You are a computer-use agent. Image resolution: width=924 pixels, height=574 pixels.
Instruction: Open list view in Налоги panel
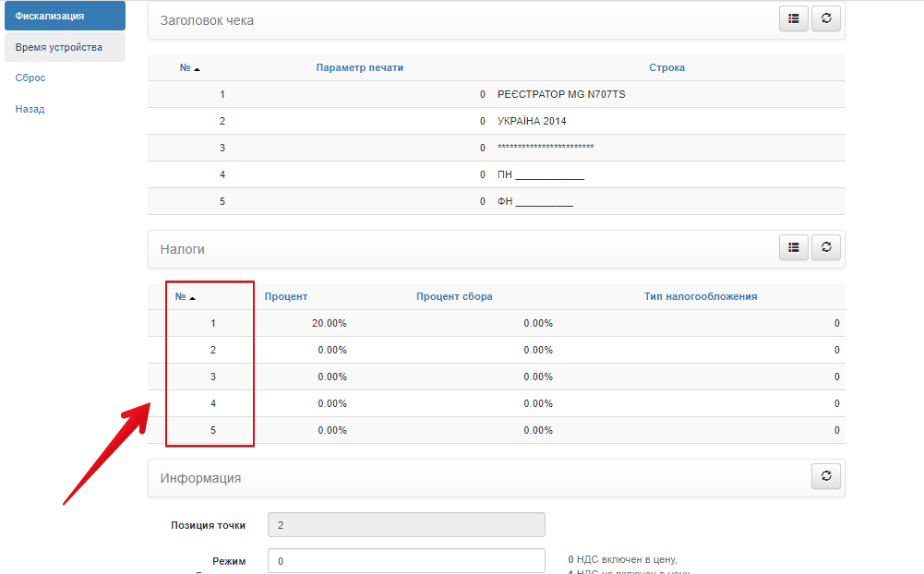(x=793, y=247)
